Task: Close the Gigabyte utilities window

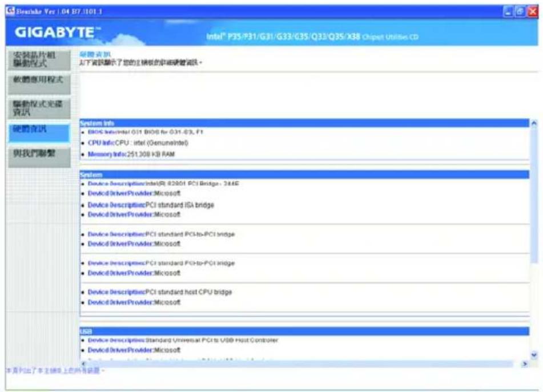Action: click(x=532, y=12)
